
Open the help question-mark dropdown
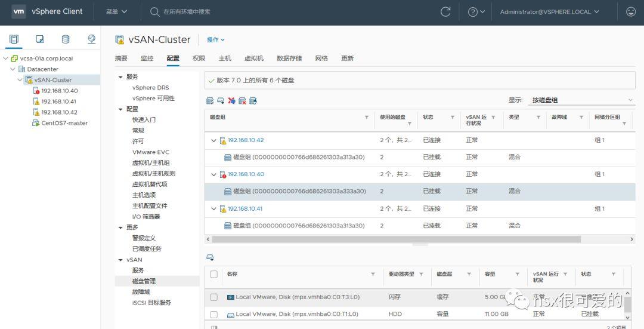pos(476,12)
